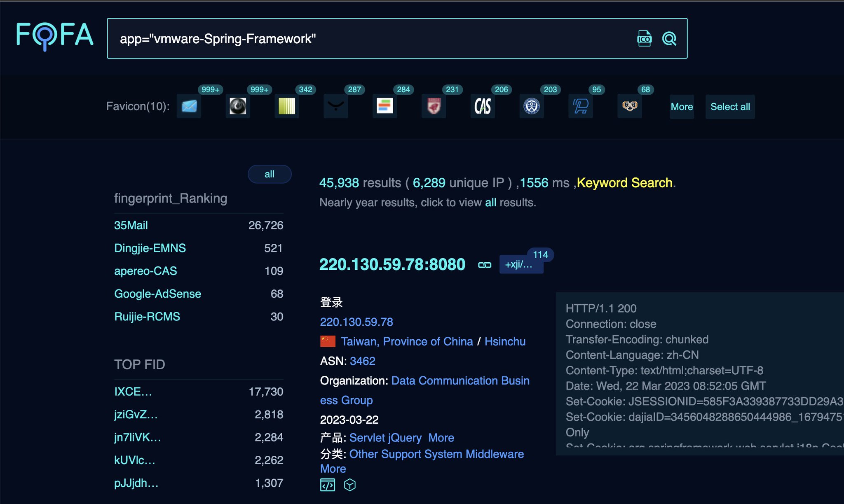
Task: Open the website source code icon
Action: tap(328, 485)
